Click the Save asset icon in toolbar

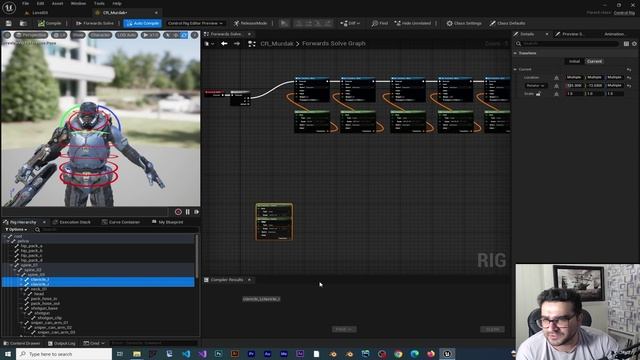[9, 23]
